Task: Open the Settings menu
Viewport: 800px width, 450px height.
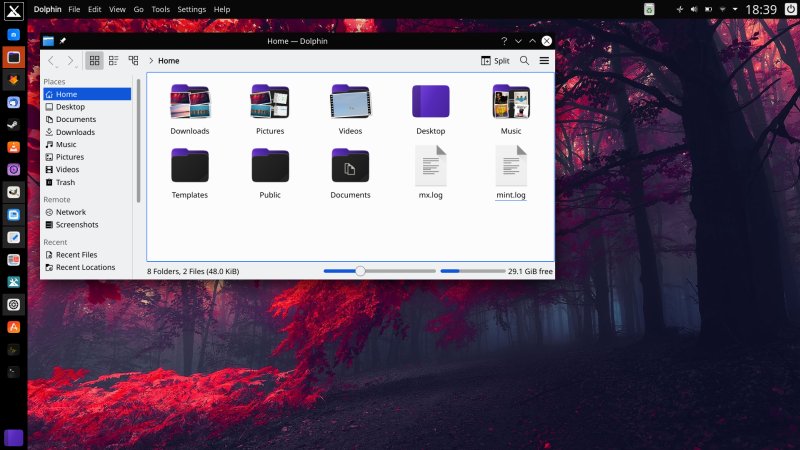Action: [191, 9]
